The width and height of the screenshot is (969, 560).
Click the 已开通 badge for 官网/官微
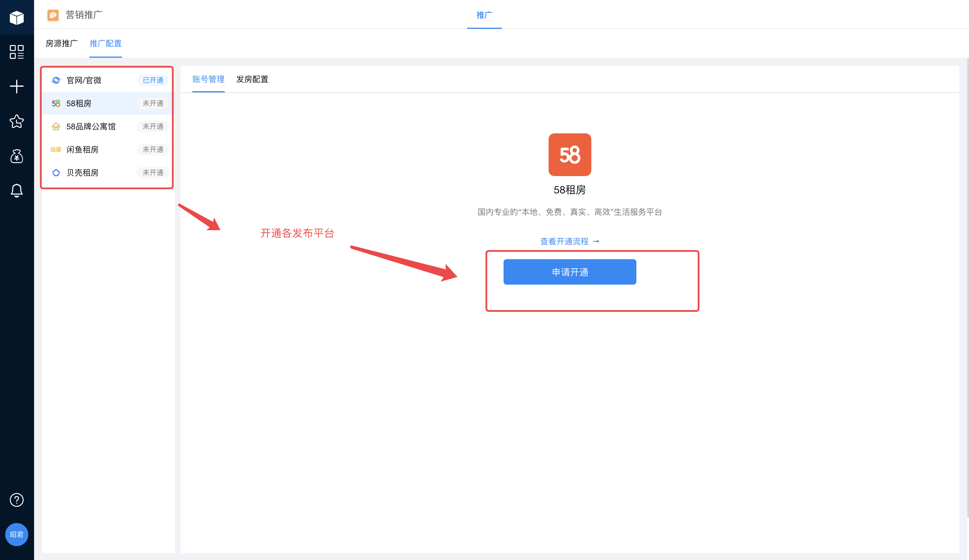[x=153, y=80]
